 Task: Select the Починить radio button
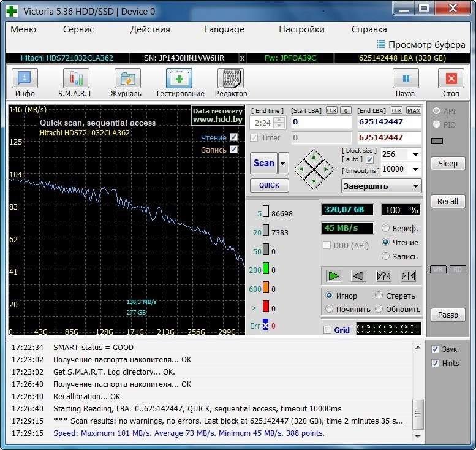[x=330, y=309]
